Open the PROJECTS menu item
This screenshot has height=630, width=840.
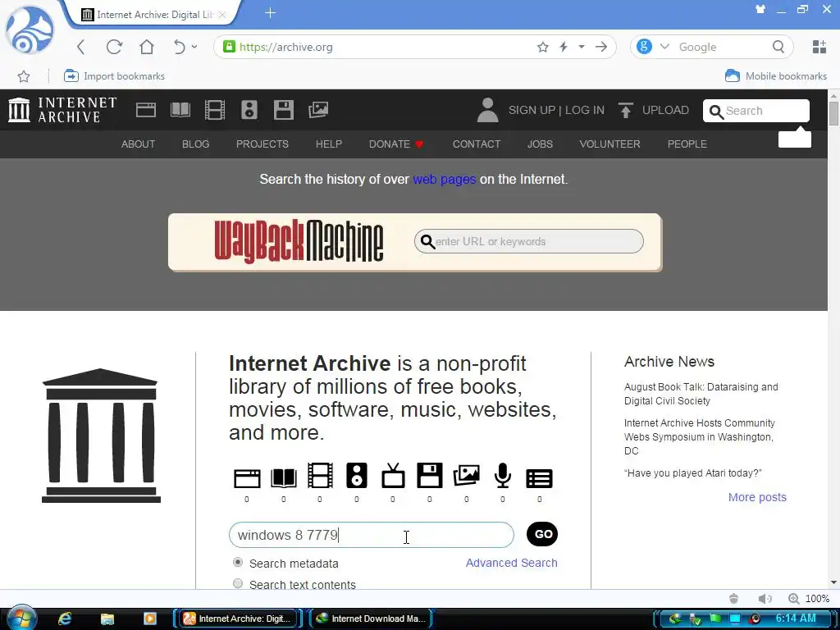point(262,144)
